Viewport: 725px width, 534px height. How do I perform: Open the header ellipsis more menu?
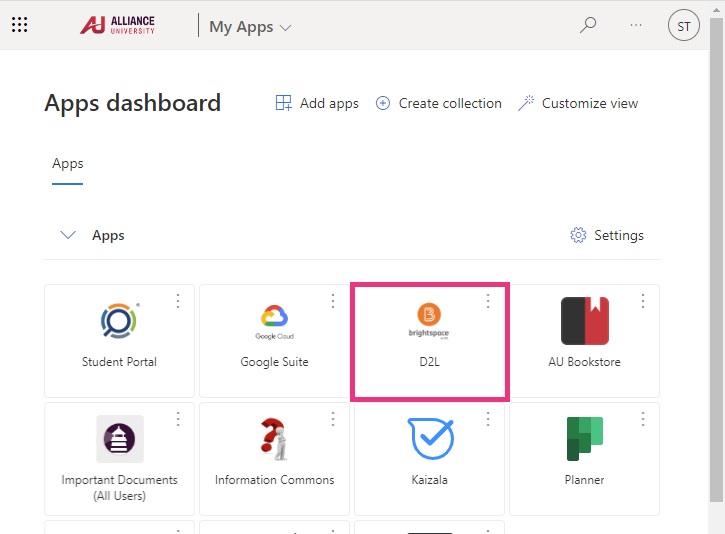tap(636, 25)
